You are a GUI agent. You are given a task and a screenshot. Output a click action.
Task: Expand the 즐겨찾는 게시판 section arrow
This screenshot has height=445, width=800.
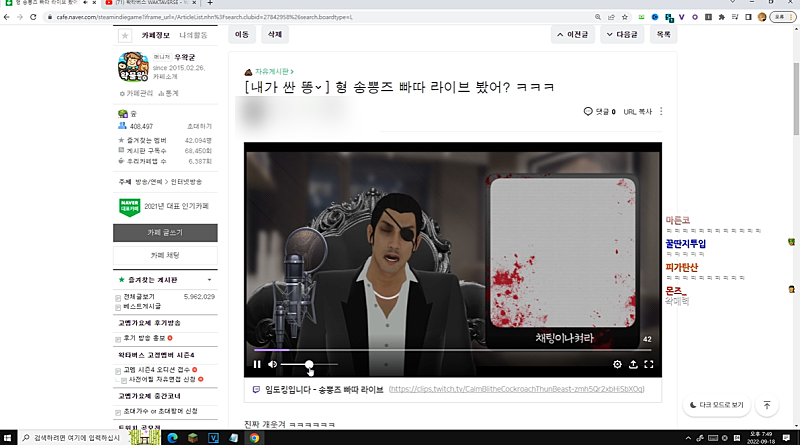[x=209, y=281]
